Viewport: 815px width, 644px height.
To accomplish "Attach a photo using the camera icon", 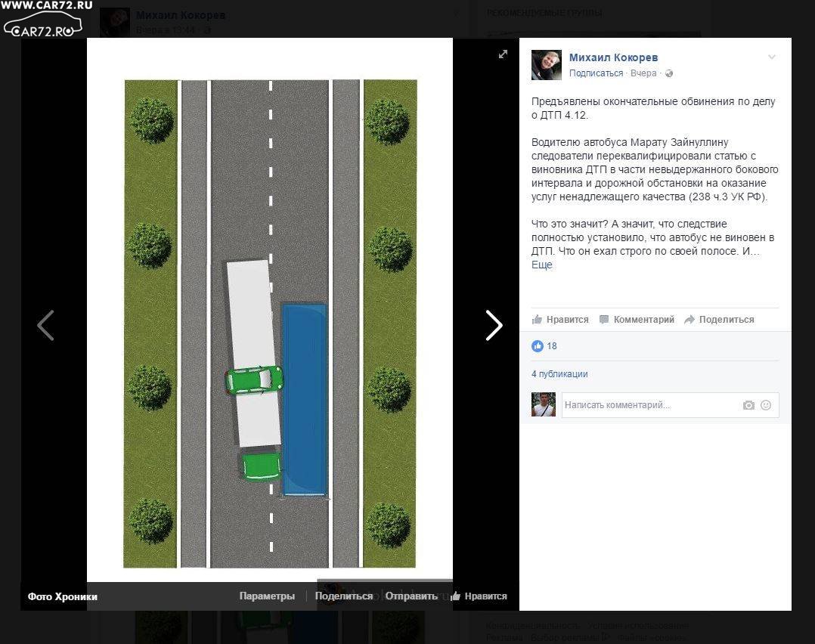I will coord(748,405).
